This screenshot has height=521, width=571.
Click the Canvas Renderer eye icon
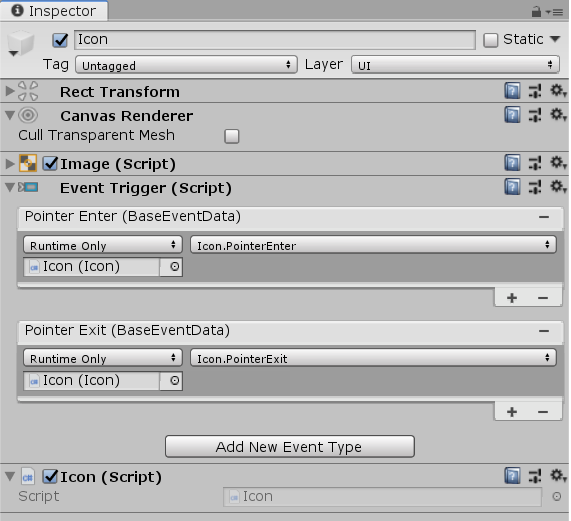click(x=28, y=115)
